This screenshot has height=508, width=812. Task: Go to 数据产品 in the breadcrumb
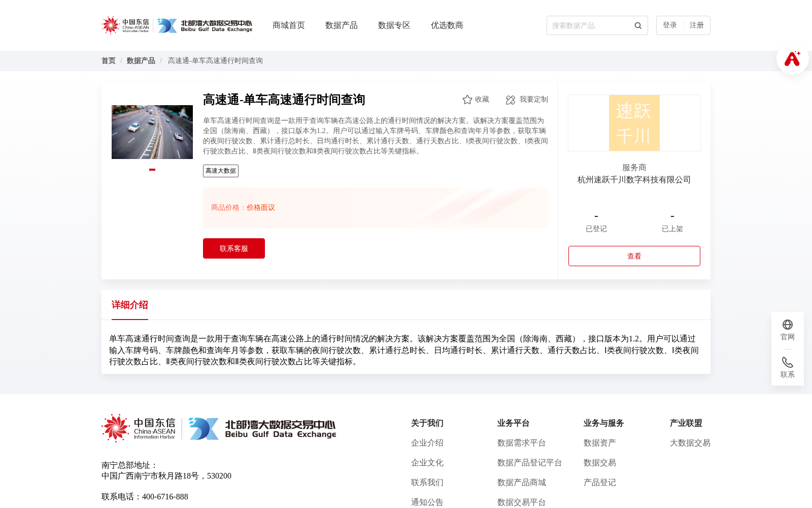point(141,61)
